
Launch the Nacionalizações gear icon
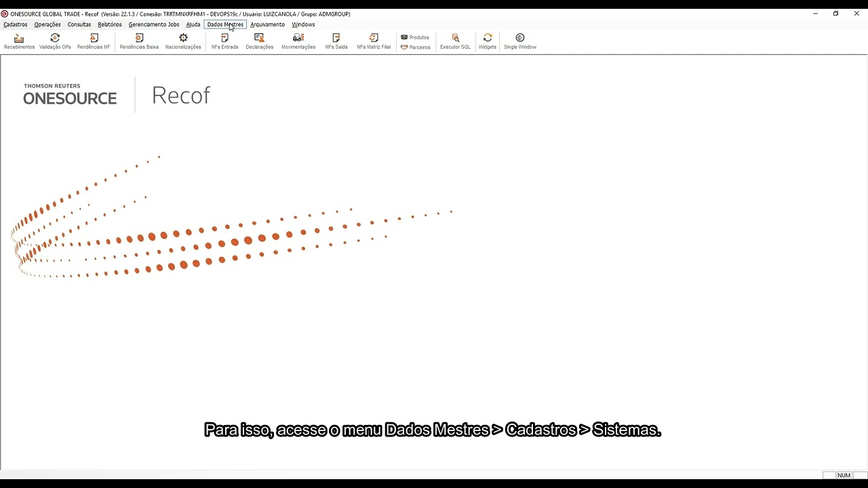183,41
